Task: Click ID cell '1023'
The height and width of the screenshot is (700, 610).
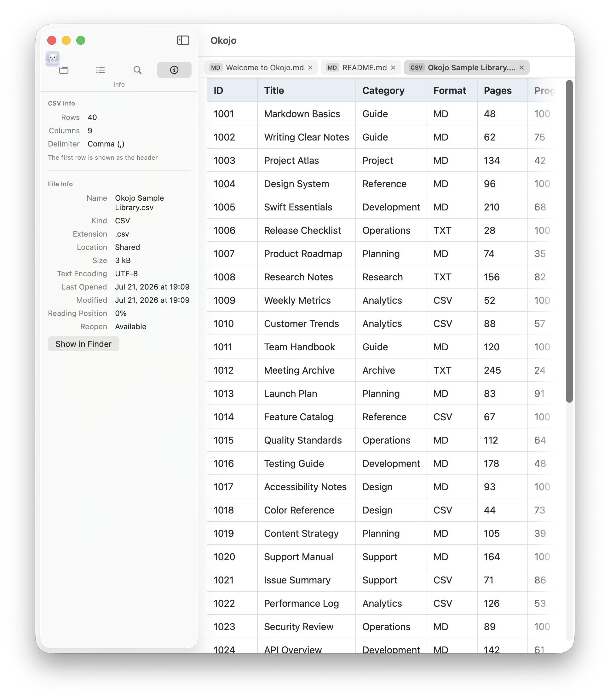Action: (232, 627)
